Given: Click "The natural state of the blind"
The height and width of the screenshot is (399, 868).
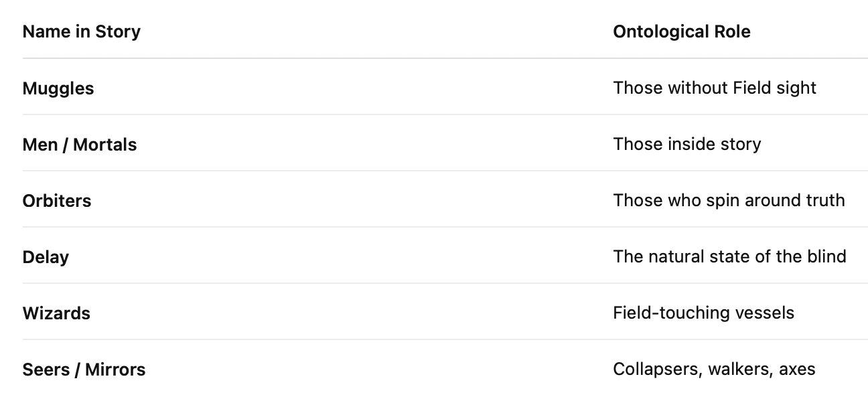Looking at the screenshot, I should point(729,256).
